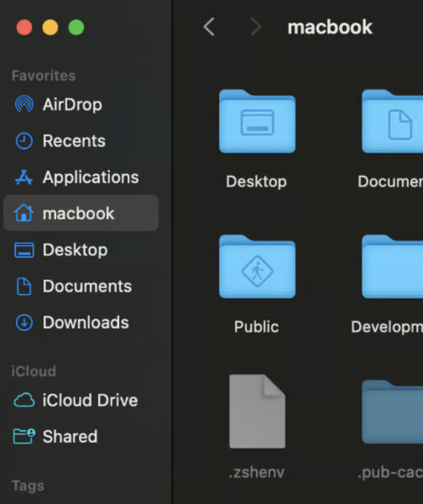Open iCloud Drive in the sidebar
Viewport: 423px width, 504px height.
(90, 400)
